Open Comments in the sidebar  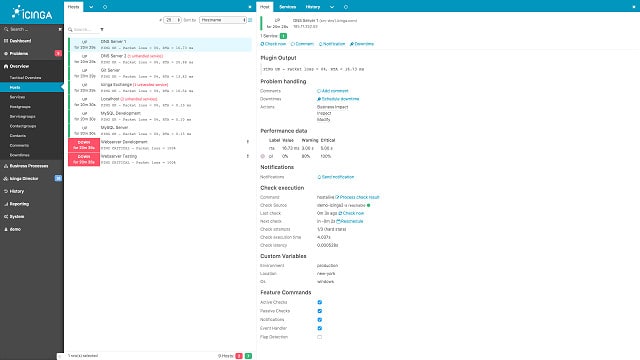19,145
